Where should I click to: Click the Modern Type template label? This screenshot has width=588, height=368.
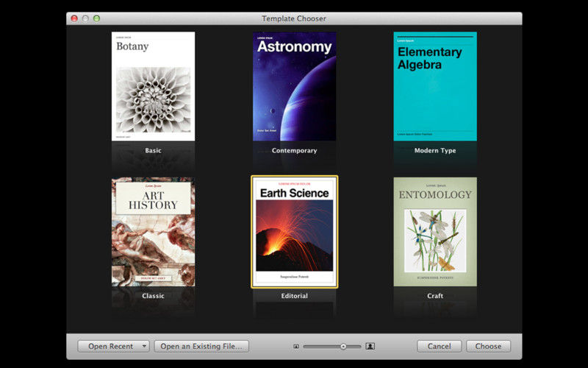click(x=435, y=151)
